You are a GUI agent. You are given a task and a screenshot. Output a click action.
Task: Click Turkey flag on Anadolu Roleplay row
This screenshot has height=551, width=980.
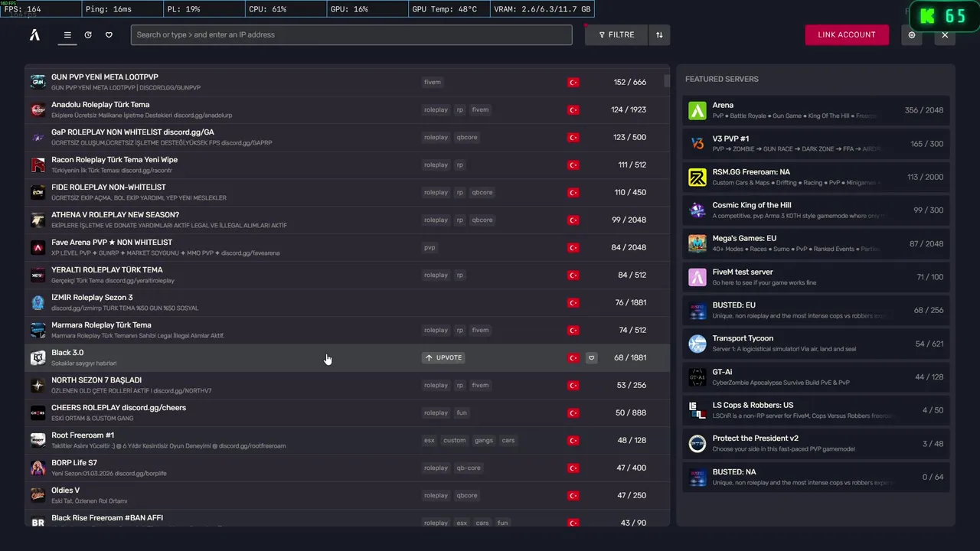pos(573,109)
